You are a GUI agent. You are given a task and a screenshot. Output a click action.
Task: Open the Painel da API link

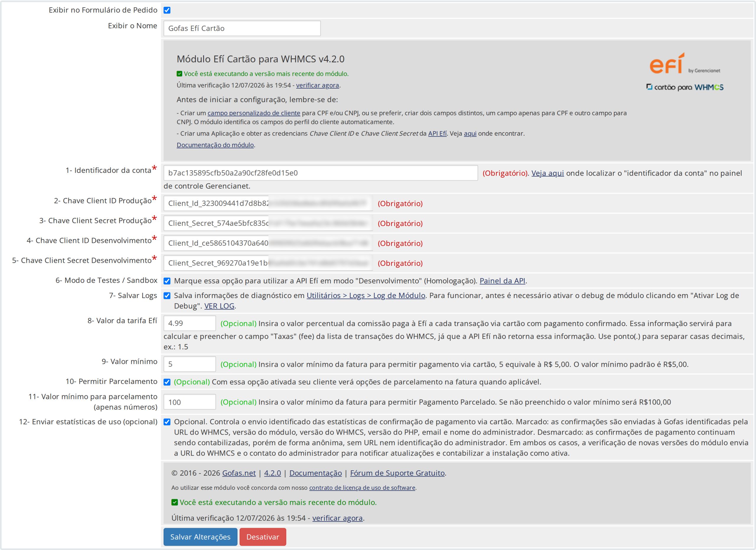(502, 281)
